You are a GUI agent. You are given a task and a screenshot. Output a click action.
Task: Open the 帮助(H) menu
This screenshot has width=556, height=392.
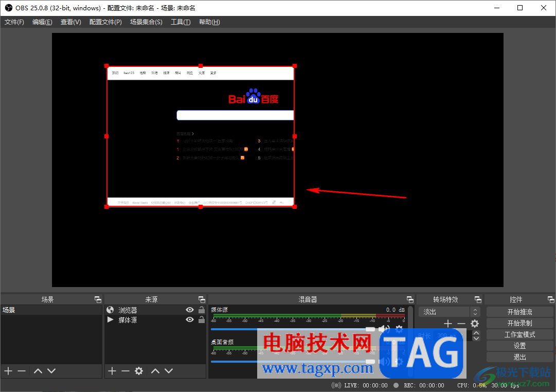(209, 22)
